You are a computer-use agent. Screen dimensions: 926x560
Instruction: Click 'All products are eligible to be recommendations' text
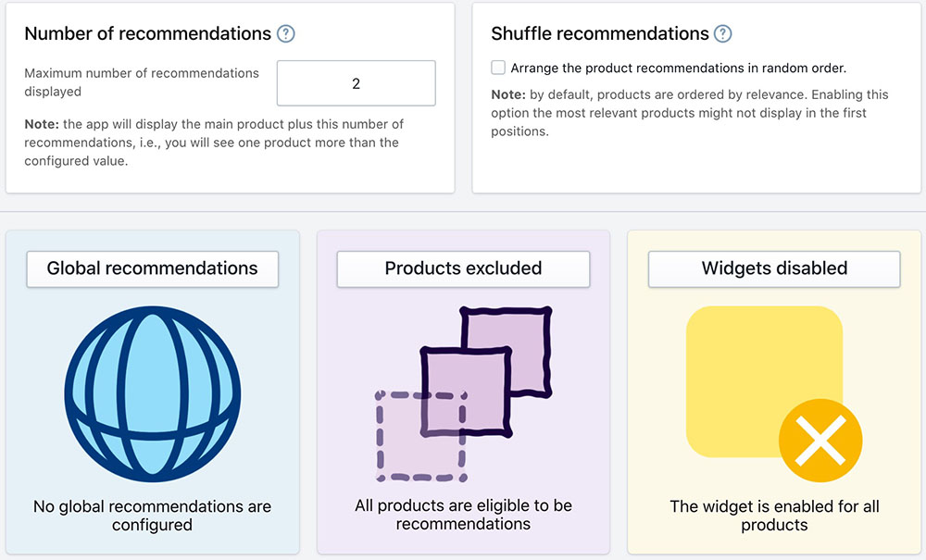(464, 515)
